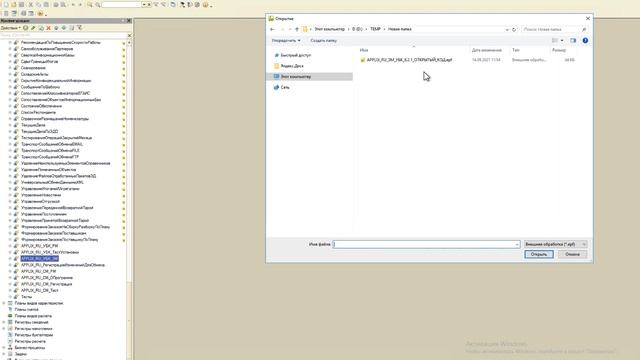The width and height of the screenshot is (640, 360).
Task: Open the Упорядочить menu
Action: [x=286, y=40]
